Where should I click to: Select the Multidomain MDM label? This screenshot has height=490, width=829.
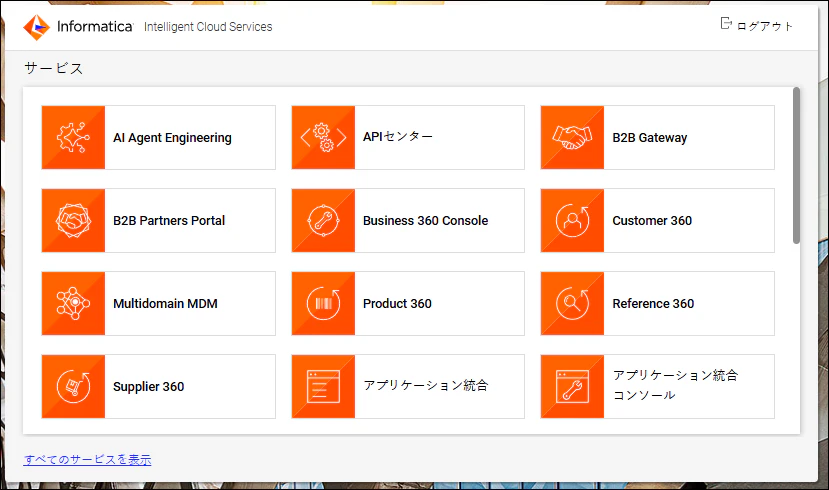click(x=165, y=303)
